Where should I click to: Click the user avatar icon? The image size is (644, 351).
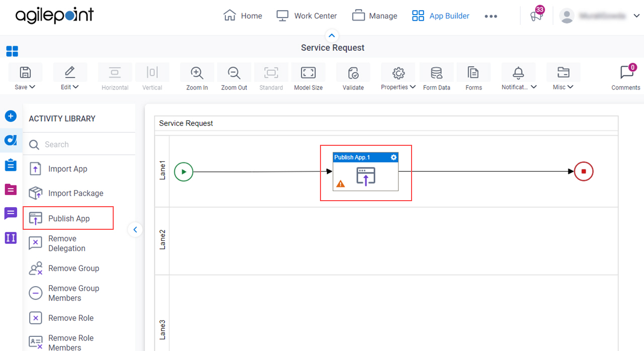[x=567, y=16]
